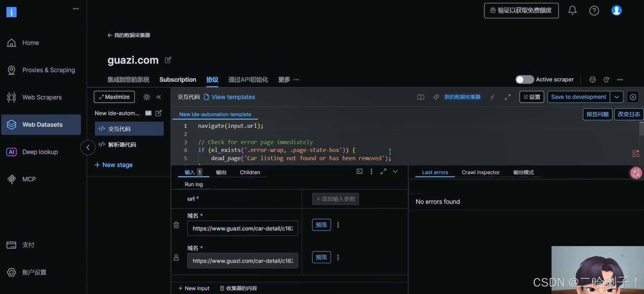Open the Children tab

(250, 172)
